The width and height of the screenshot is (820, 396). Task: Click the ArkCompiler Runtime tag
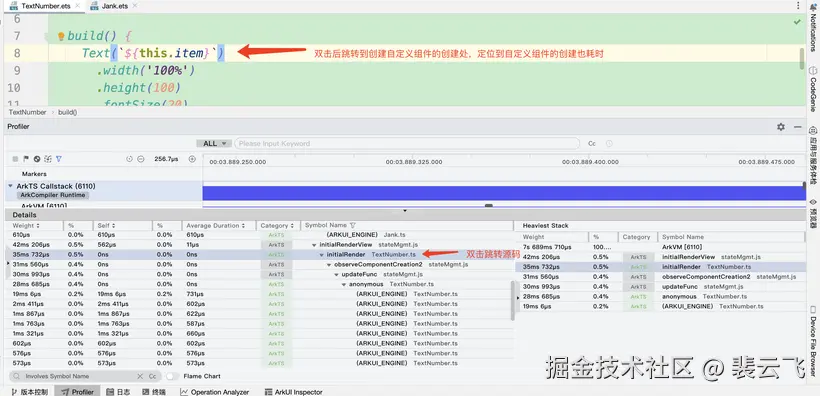(x=53, y=195)
